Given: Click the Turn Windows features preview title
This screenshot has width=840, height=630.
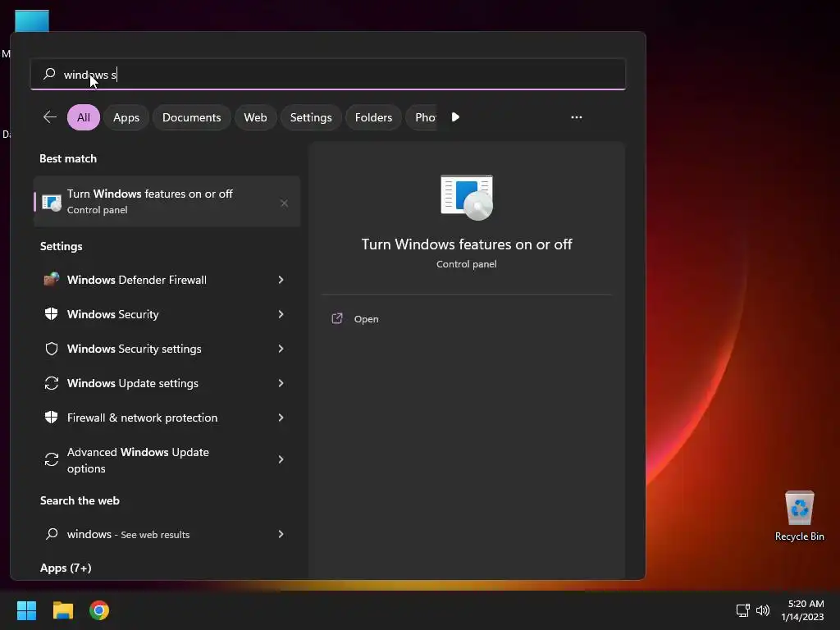Looking at the screenshot, I should coord(467,244).
